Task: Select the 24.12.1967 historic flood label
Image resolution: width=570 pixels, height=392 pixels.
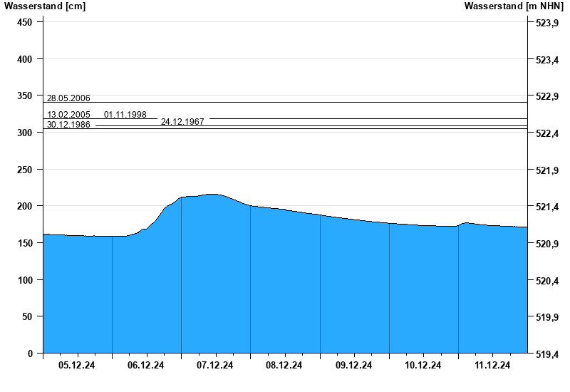Action: pyautogui.click(x=182, y=122)
